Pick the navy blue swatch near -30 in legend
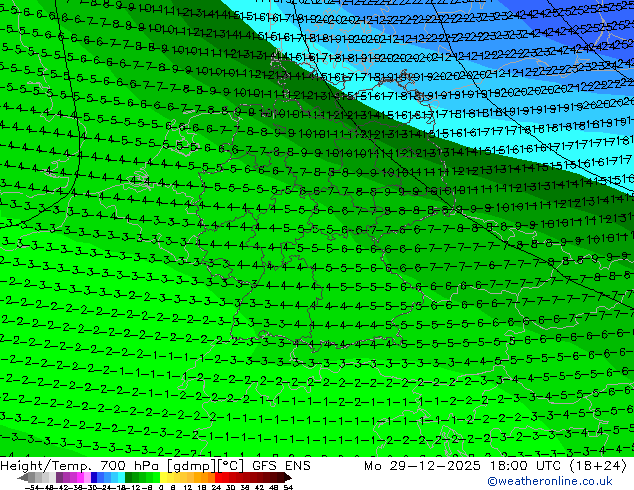 pos(94,477)
